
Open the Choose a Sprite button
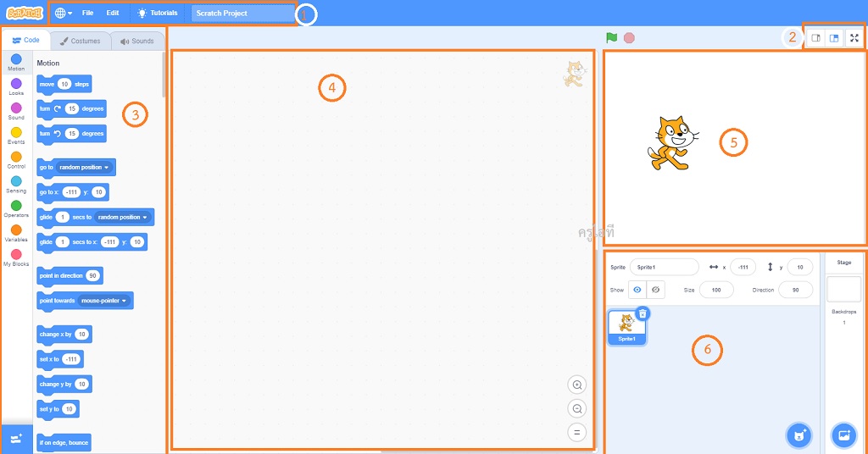point(798,435)
